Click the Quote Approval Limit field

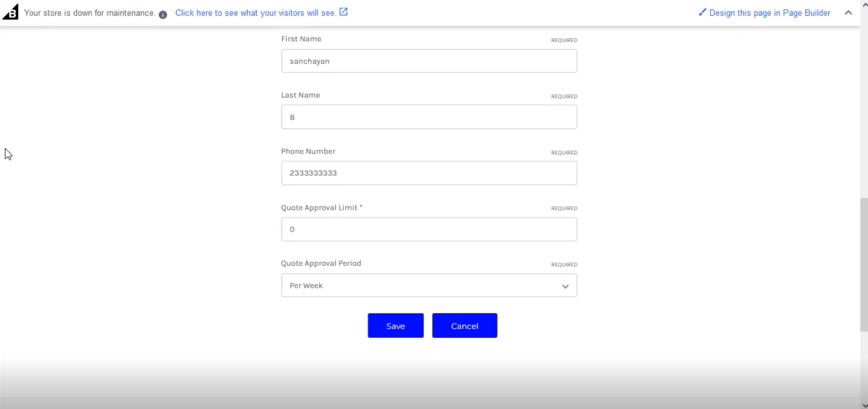click(x=429, y=230)
